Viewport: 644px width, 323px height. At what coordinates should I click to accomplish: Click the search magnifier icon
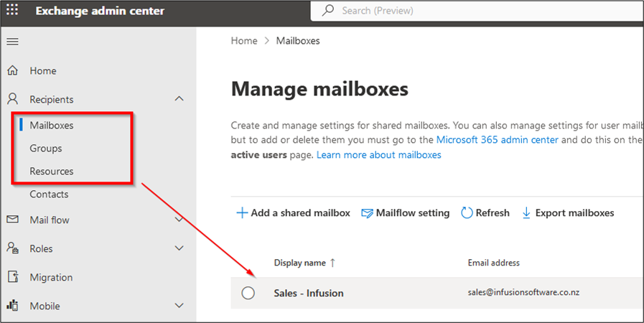click(328, 10)
